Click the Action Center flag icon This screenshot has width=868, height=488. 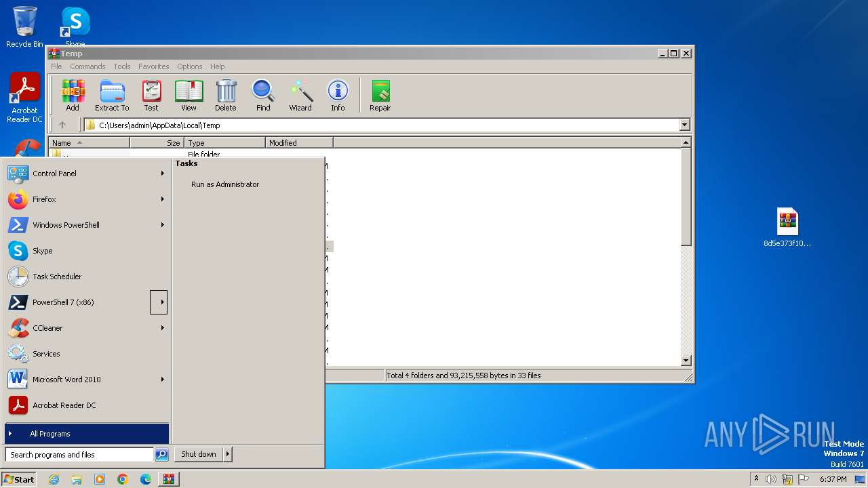coord(803,479)
